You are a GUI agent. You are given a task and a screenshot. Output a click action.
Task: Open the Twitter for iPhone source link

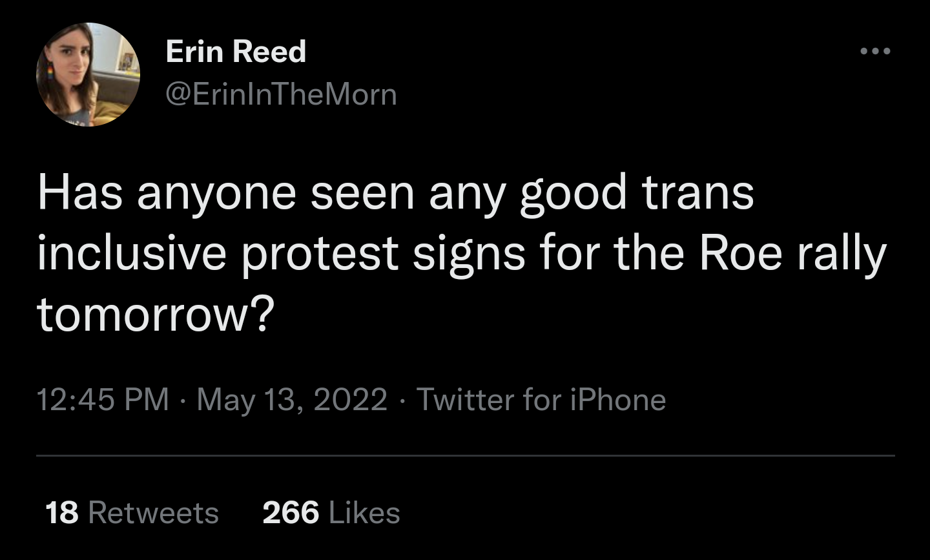coord(541,399)
